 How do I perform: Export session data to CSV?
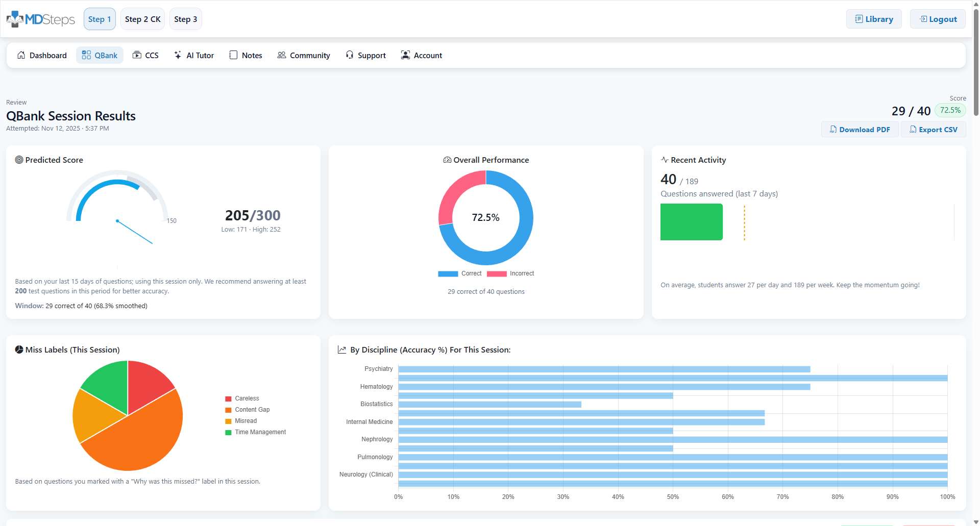point(933,129)
